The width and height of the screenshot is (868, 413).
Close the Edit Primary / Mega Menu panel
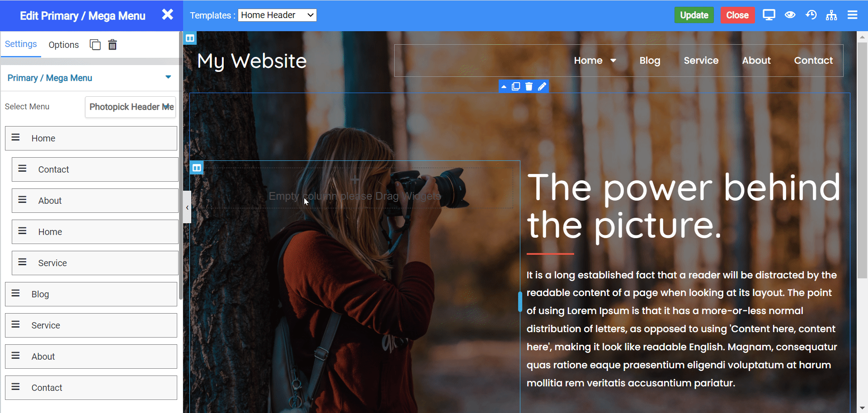[168, 15]
